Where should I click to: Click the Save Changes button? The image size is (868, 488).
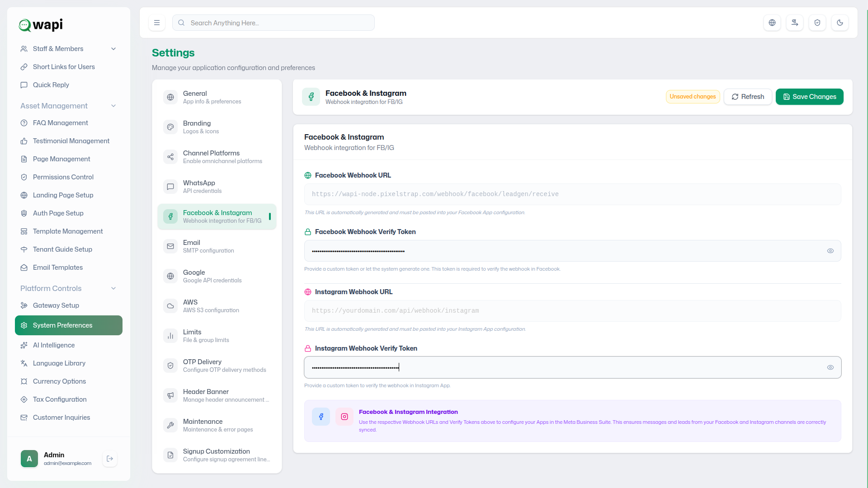[809, 97]
